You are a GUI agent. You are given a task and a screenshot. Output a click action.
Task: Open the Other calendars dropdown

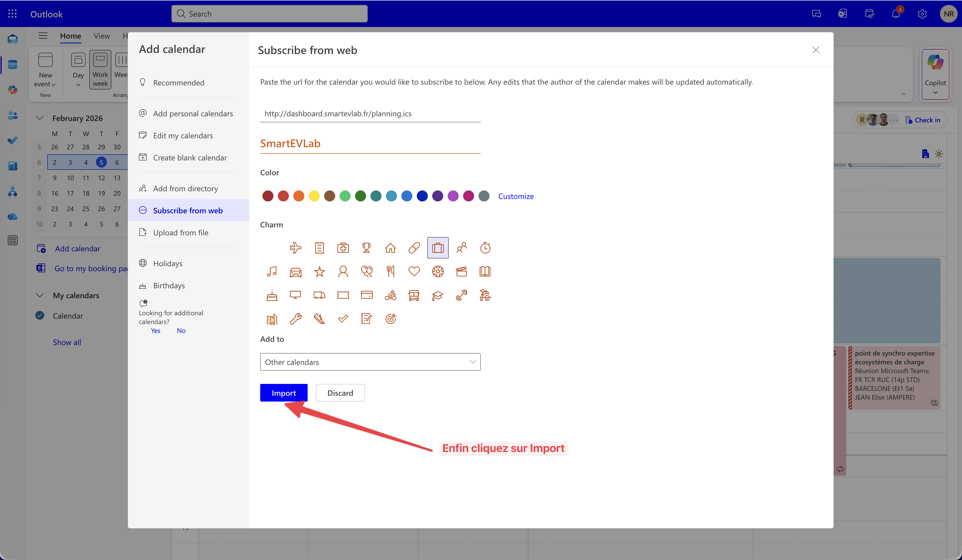[370, 362]
